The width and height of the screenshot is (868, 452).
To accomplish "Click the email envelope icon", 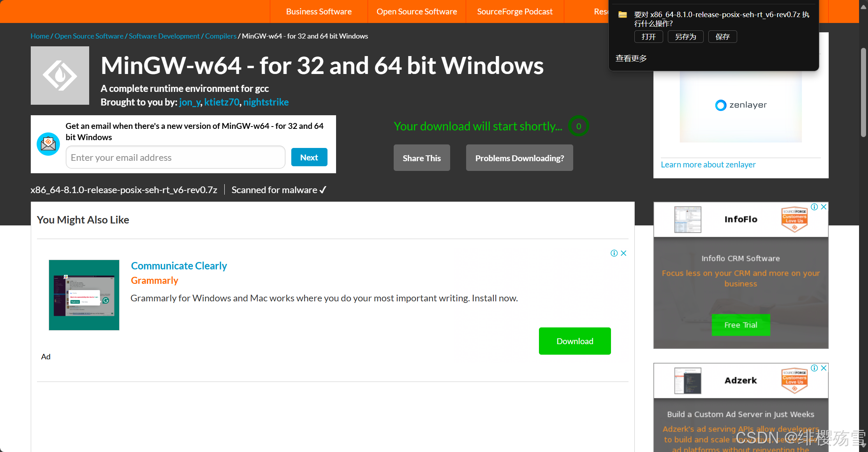I will 48,144.
